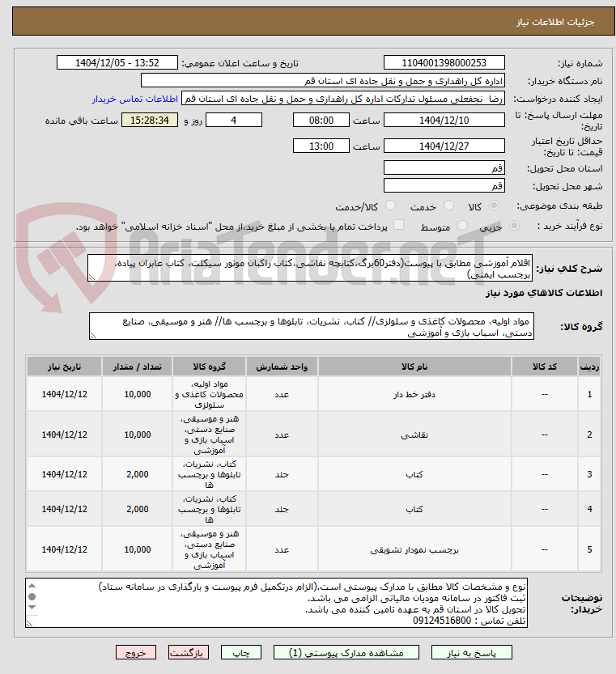Image resolution: width=616 pixels, height=674 pixels.
Task: Click the general need description textarea
Action: point(310,269)
